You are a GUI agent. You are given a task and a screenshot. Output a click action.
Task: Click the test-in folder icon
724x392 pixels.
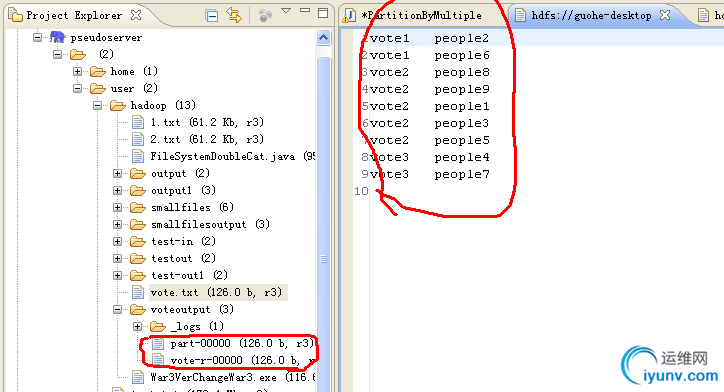[x=138, y=241]
